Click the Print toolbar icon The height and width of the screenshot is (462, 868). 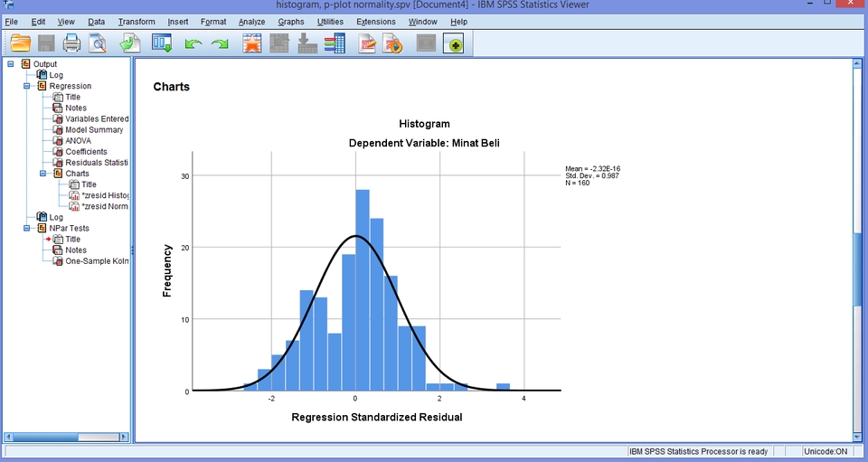pyautogui.click(x=71, y=43)
